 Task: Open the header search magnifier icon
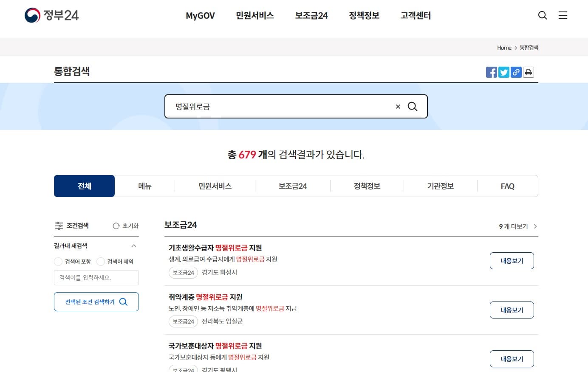click(542, 15)
